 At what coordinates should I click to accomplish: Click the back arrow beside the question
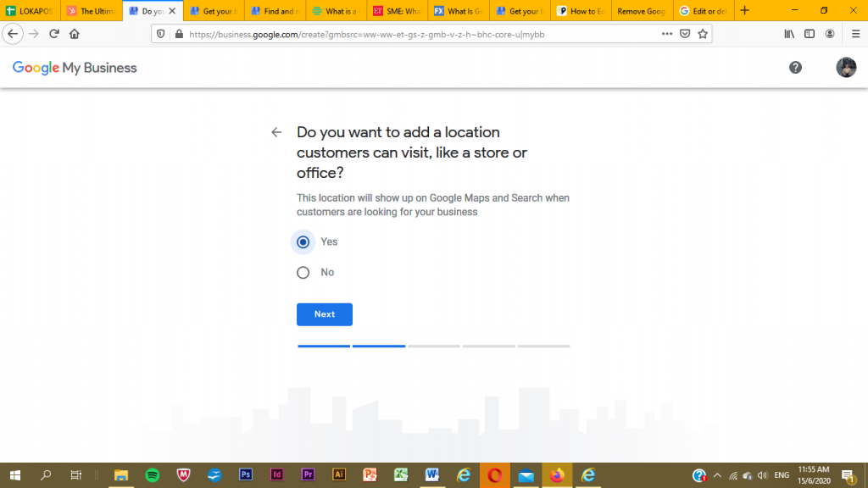276,132
